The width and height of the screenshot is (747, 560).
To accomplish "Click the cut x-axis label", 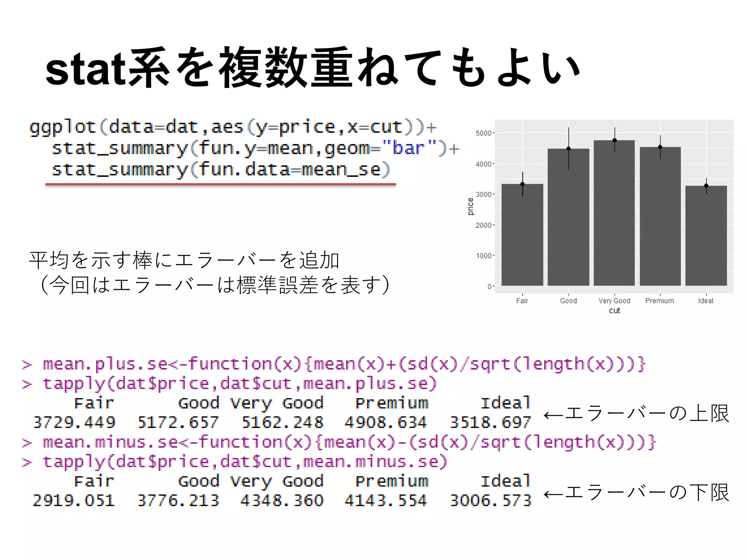I will click(x=614, y=311).
